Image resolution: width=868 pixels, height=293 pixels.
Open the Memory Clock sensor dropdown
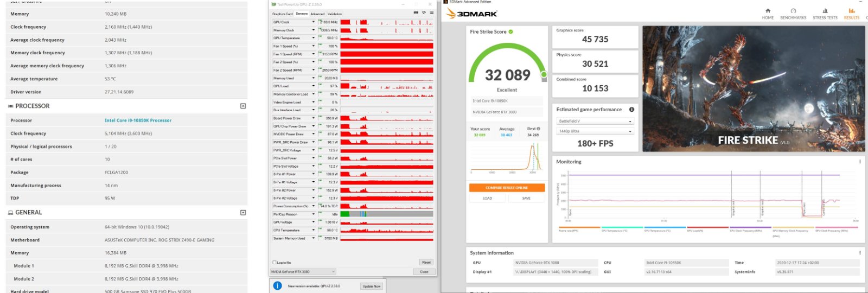[x=314, y=30]
